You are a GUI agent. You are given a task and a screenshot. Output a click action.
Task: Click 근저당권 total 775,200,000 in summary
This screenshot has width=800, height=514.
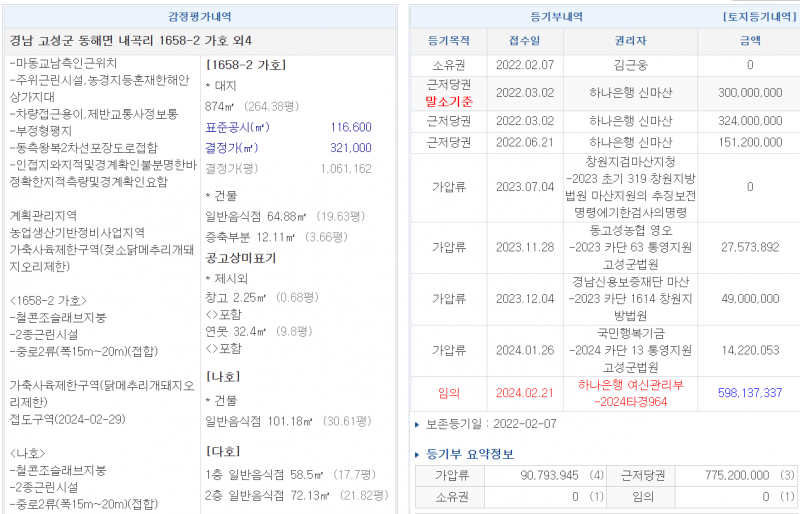point(742,476)
